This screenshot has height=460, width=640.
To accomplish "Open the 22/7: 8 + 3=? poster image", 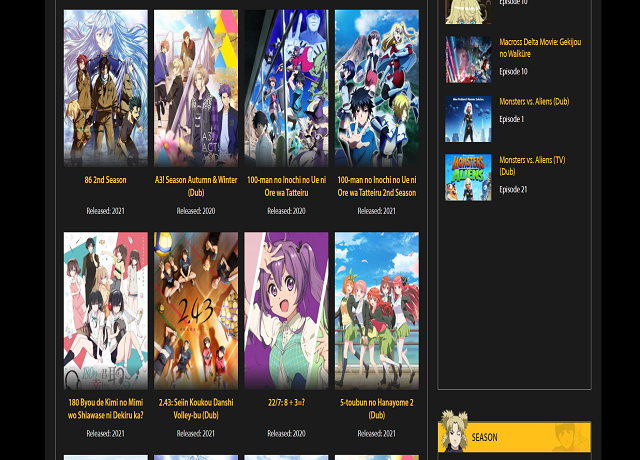I will (x=286, y=311).
